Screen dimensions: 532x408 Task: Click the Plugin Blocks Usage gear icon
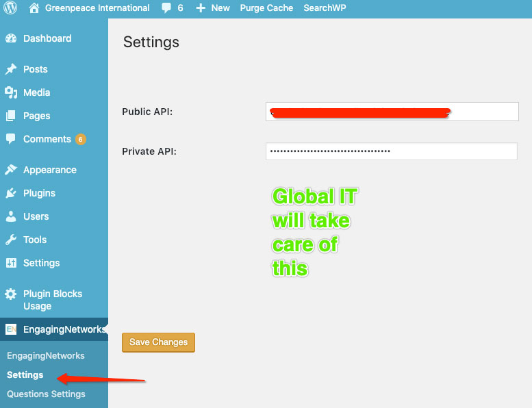[11, 294]
